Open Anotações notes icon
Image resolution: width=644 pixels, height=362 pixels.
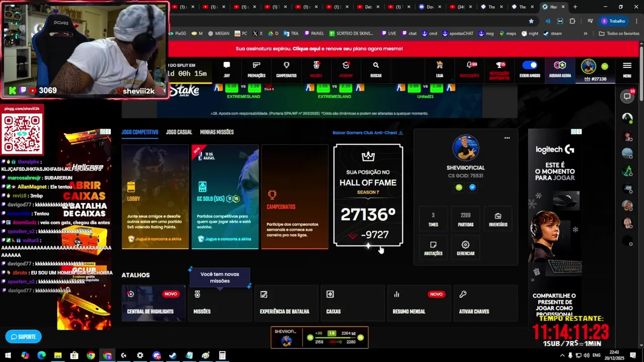(x=433, y=248)
